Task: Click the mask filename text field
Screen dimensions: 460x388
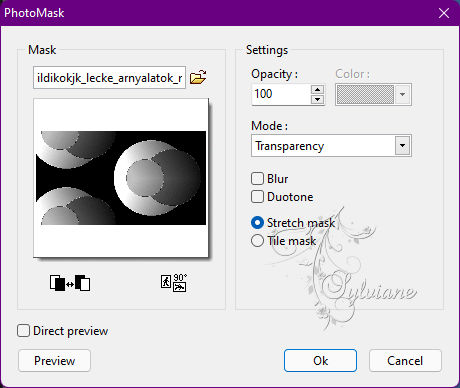Action: (109, 78)
